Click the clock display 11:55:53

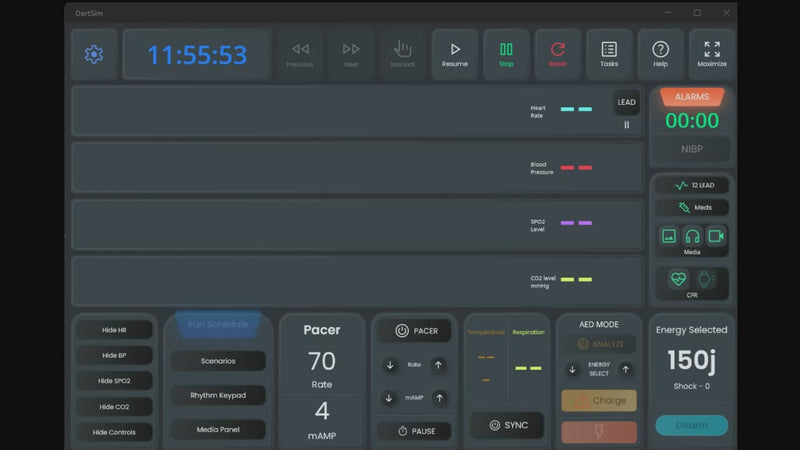(197, 55)
